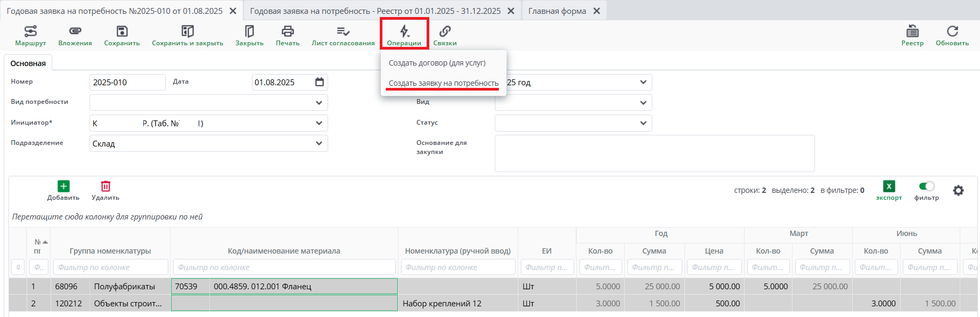Screen dimensions: 980x317
Task: Open Вложения attachments paperclip icon
Action: pos(75,31)
